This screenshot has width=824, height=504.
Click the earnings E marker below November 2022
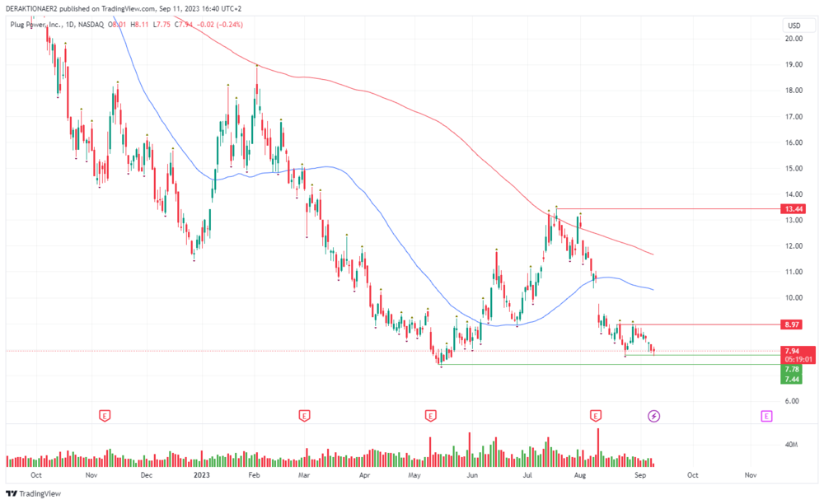(105, 417)
